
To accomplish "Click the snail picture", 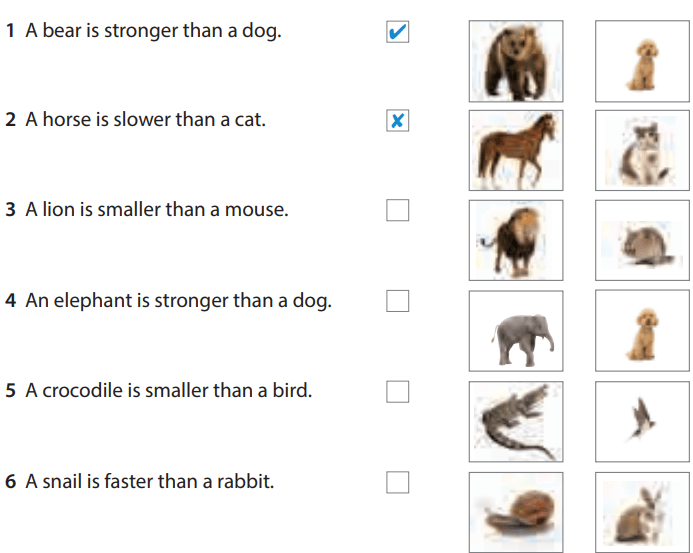I will [x=515, y=512].
